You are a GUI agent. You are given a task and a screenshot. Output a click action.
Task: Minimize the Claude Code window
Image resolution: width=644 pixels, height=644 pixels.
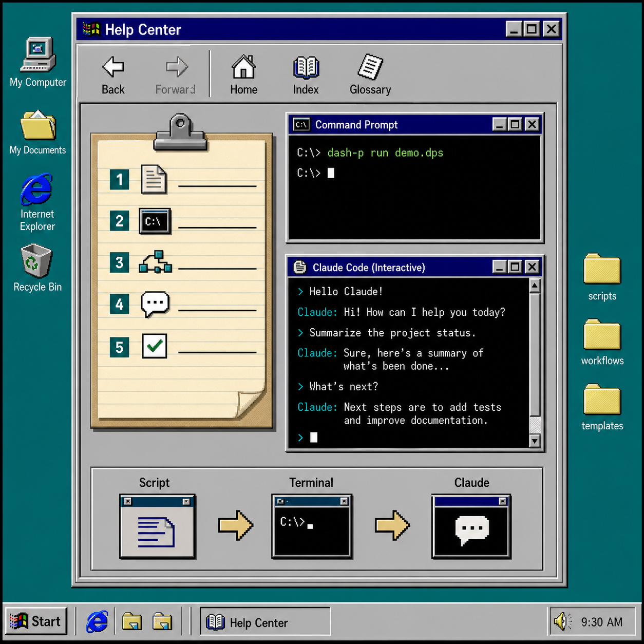[x=499, y=267]
